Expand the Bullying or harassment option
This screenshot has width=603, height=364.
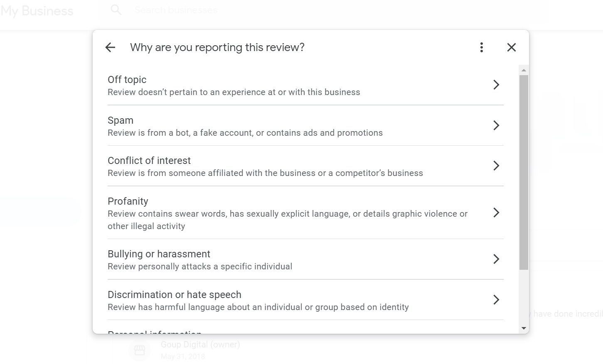pos(496,259)
